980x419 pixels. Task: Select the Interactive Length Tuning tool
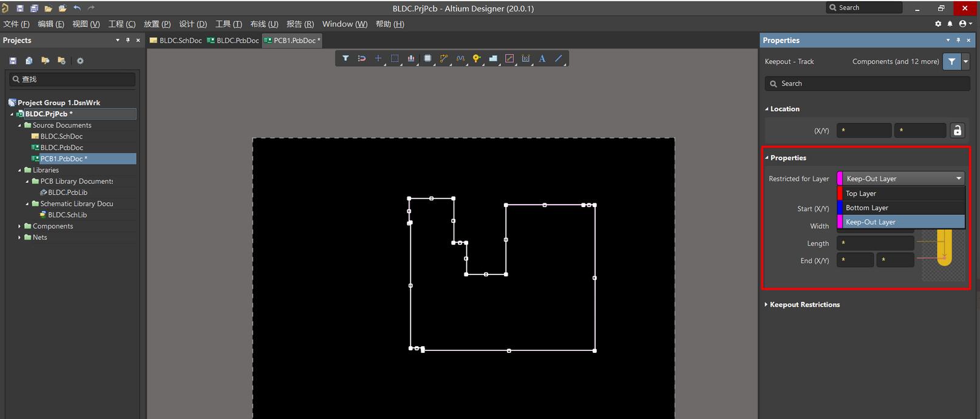[x=460, y=58]
